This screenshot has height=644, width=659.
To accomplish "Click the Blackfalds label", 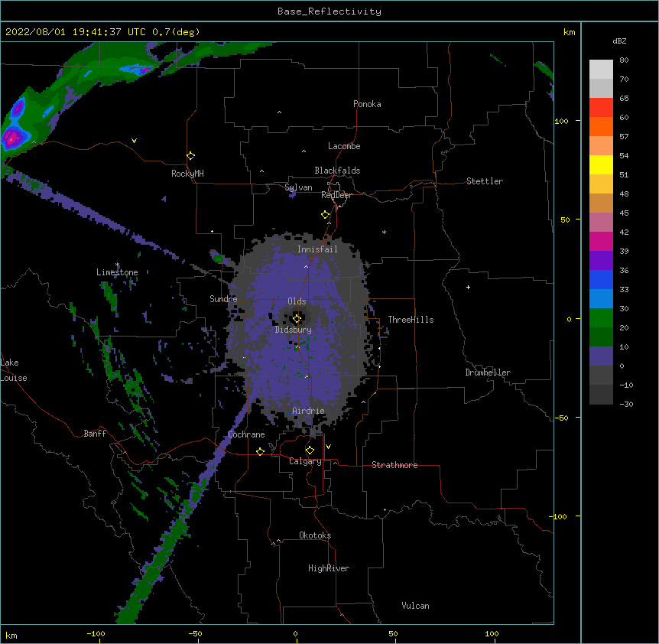I will pyautogui.click(x=337, y=171).
